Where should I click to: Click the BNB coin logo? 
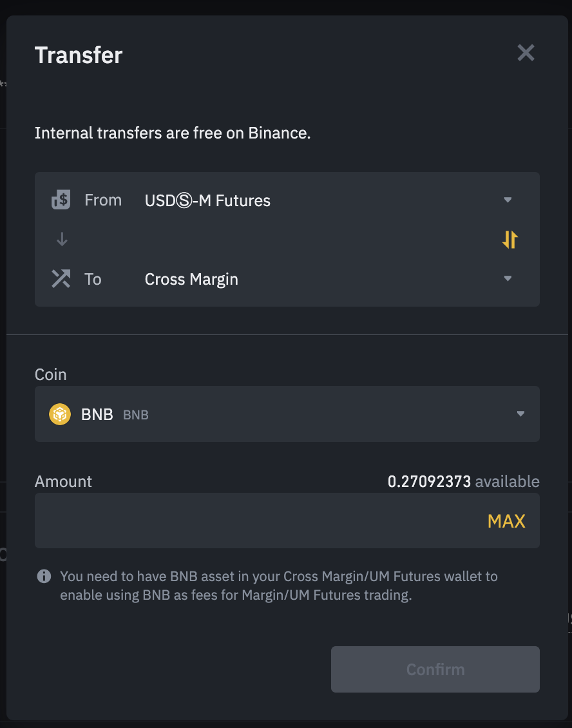[x=60, y=414]
